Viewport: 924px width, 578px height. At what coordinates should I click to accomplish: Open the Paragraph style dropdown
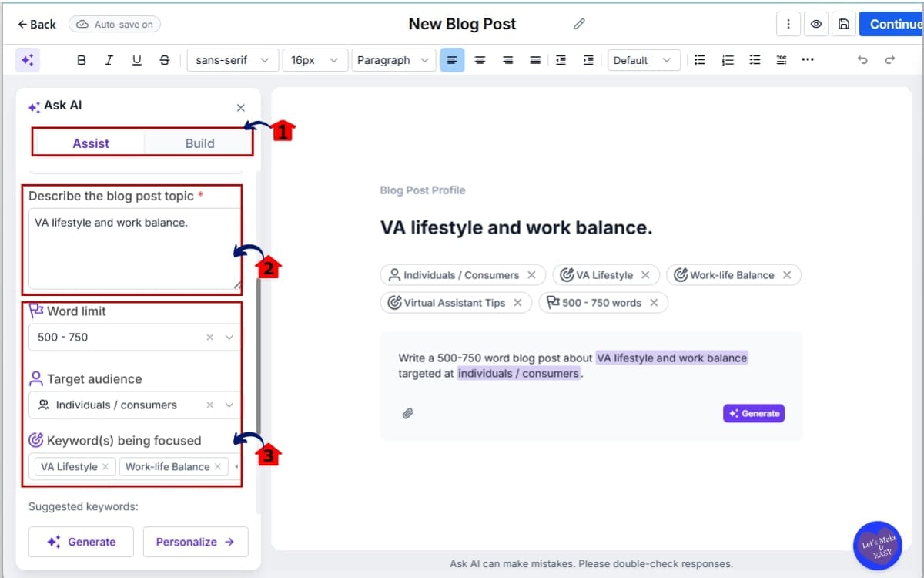click(x=393, y=60)
